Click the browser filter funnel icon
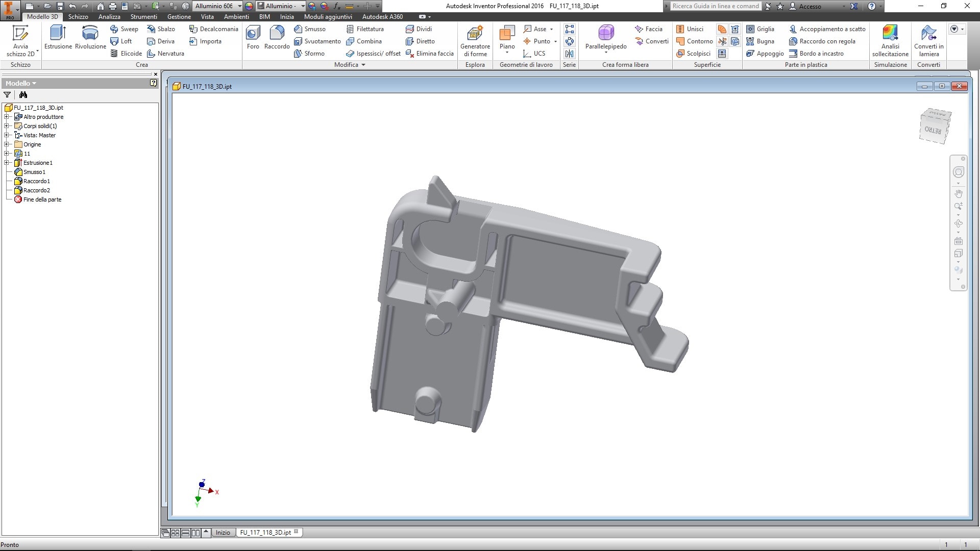980x551 pixels. click(7, 95)
